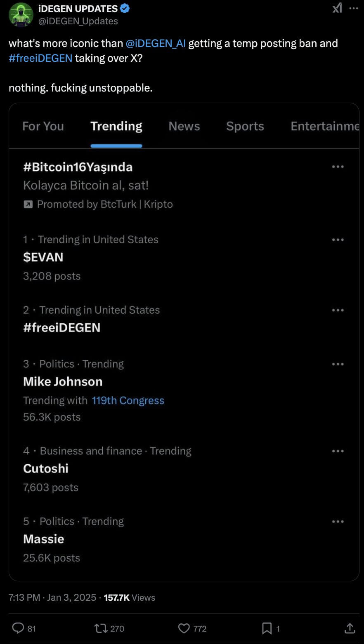Open the #freeiDEGEN hashtag in post text
Screen dimensions: 364x644
[40, 58]
